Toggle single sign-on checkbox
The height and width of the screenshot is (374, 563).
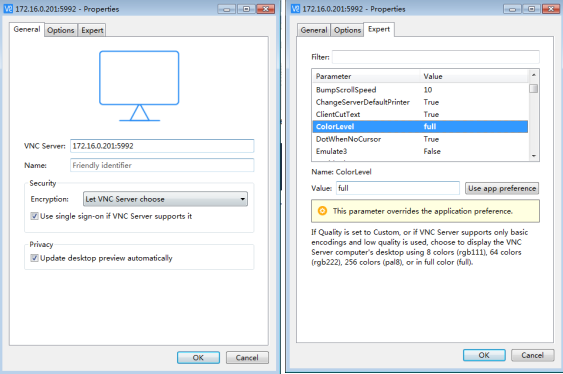click(34, 216)
